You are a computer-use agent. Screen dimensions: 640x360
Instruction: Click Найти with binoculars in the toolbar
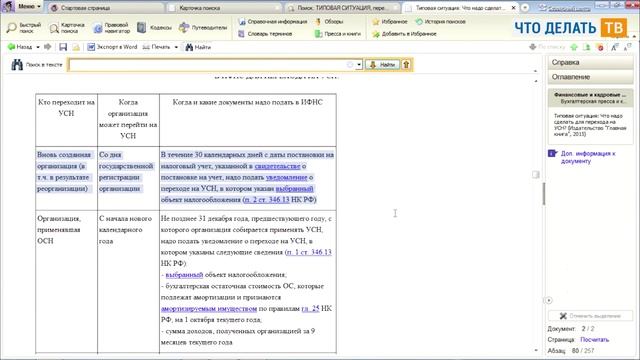(198, 47)
